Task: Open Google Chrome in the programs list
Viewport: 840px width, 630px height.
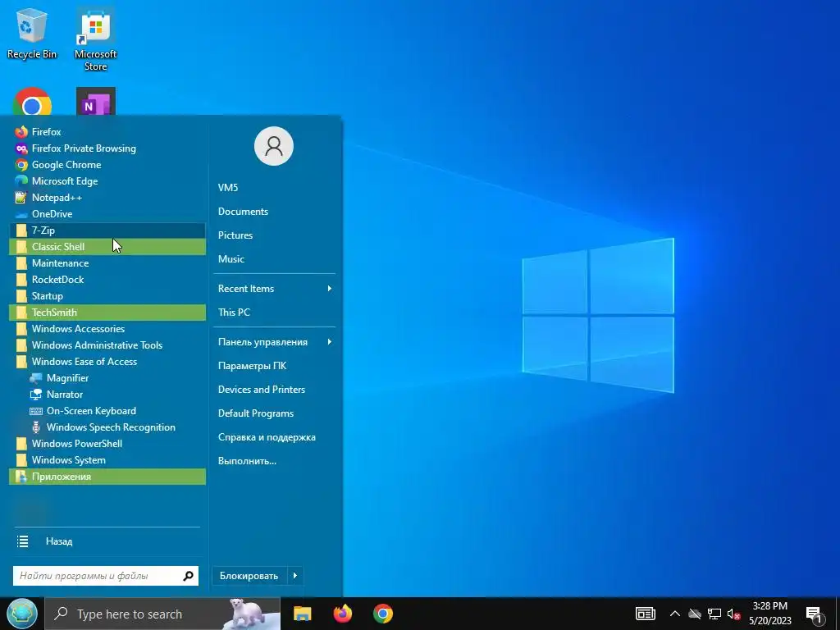Action: (x=107, y=164)
